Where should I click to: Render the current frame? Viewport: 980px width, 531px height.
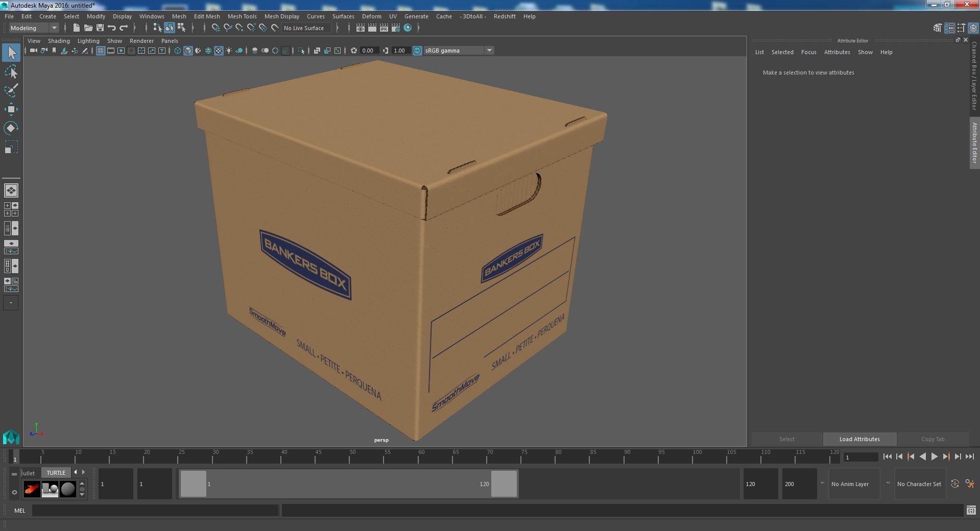[372, 28]
